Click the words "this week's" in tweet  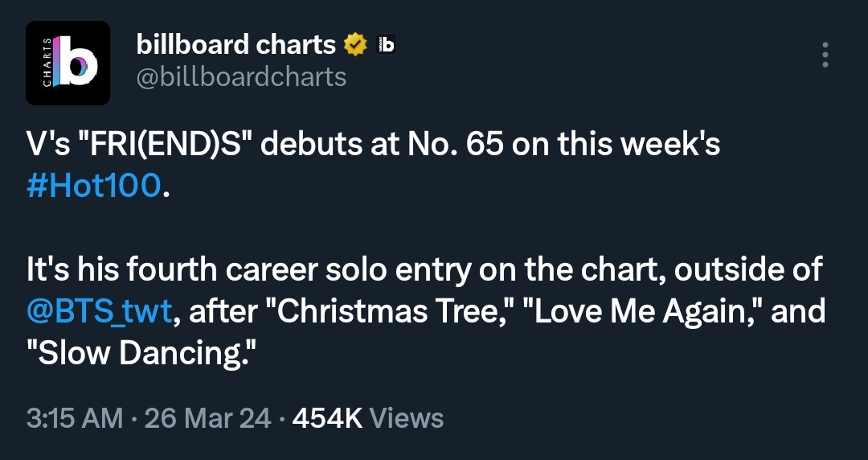(x=637, y=145)
